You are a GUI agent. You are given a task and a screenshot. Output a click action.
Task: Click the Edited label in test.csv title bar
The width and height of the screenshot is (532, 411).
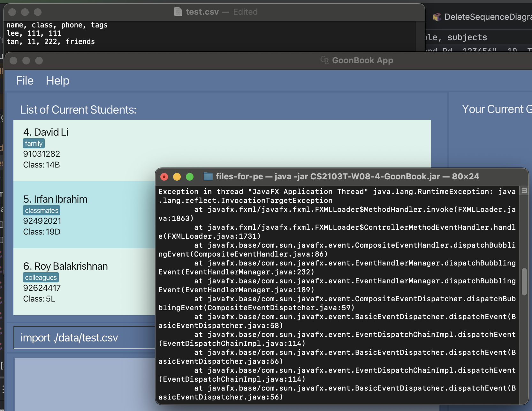(245, 12)
